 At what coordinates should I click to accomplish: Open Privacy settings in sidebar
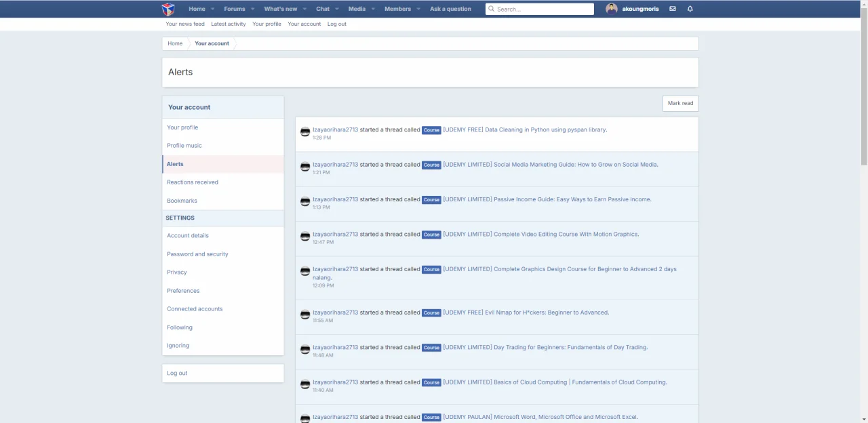click(x=223, y=273)
